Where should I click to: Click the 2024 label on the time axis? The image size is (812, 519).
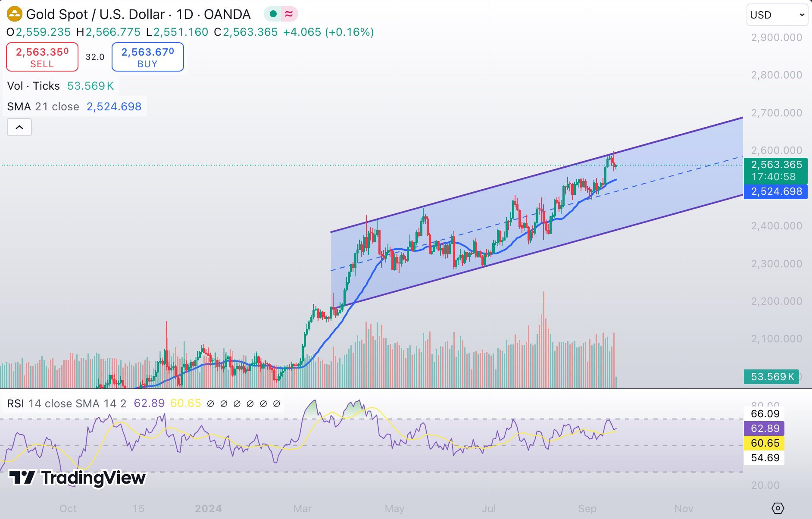[208, 509]
